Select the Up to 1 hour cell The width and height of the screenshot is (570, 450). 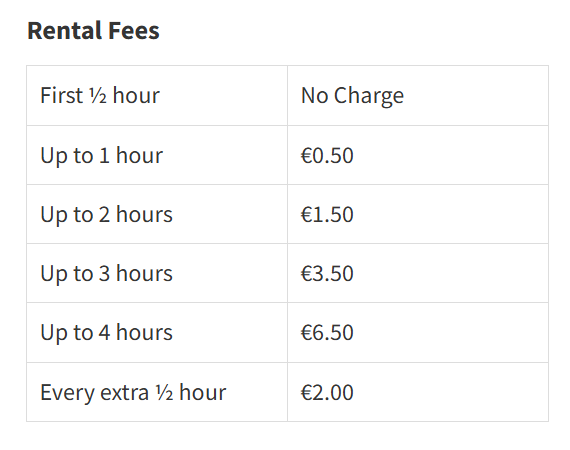click(157, 155)
